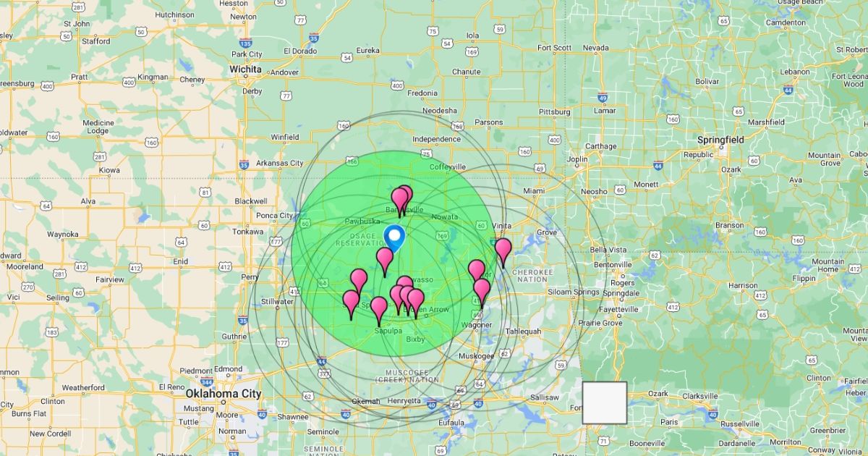868x456 pixels.
Task: Select the rightmost pink pin over Broken Arrow
Action: pyautogui.click(x=416, y=303)
